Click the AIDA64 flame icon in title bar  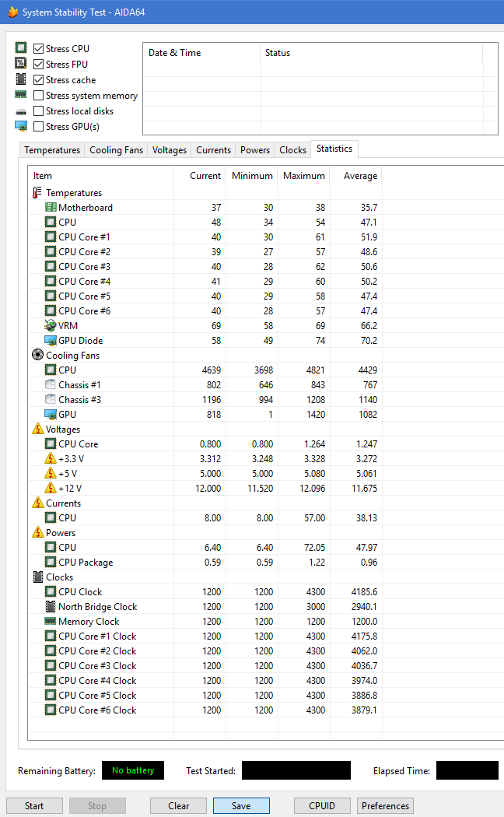pos(12,12)
